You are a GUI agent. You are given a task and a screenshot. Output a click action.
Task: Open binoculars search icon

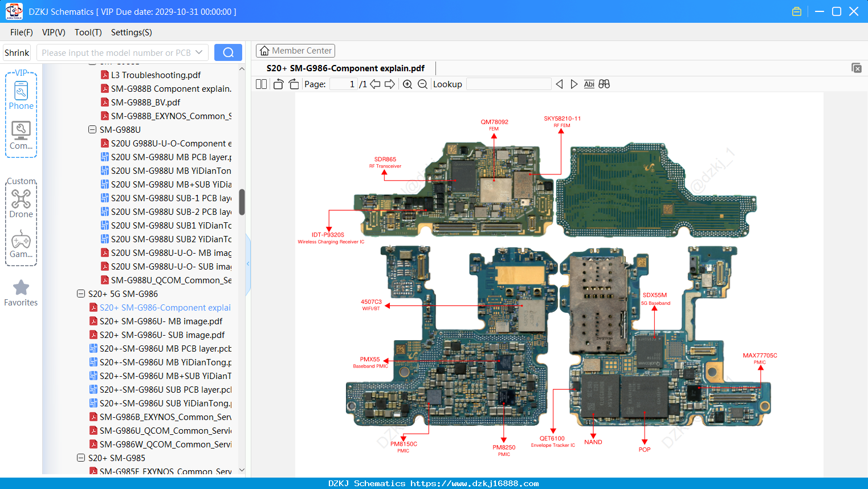click(604, 84)
